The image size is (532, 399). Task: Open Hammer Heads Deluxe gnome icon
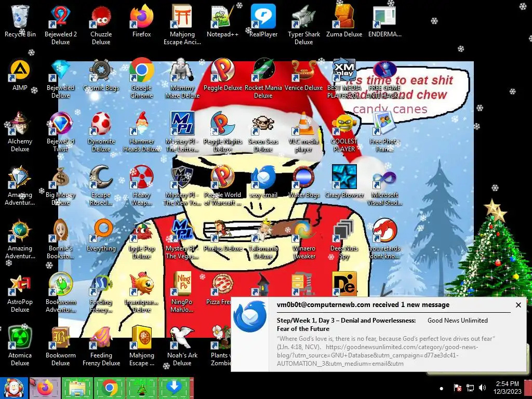141,131
